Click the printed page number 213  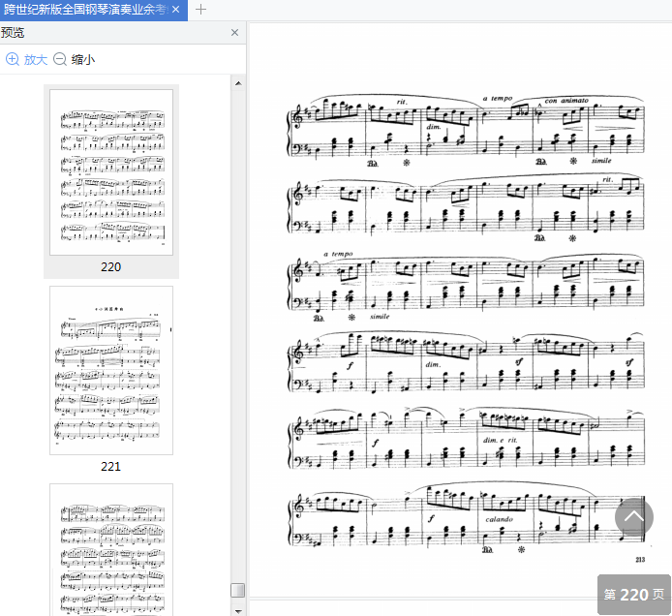pos(640,560)
